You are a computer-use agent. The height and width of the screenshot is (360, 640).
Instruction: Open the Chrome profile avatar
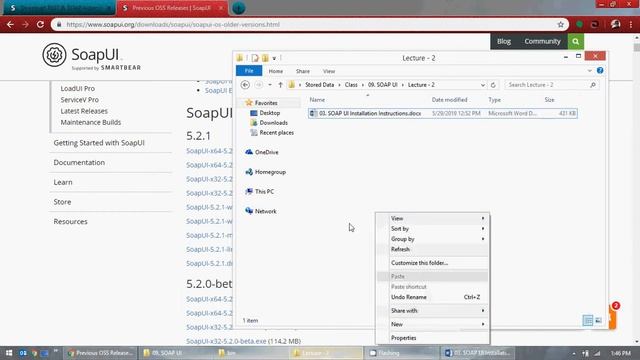pyautogui.click(x=616, y=24)
